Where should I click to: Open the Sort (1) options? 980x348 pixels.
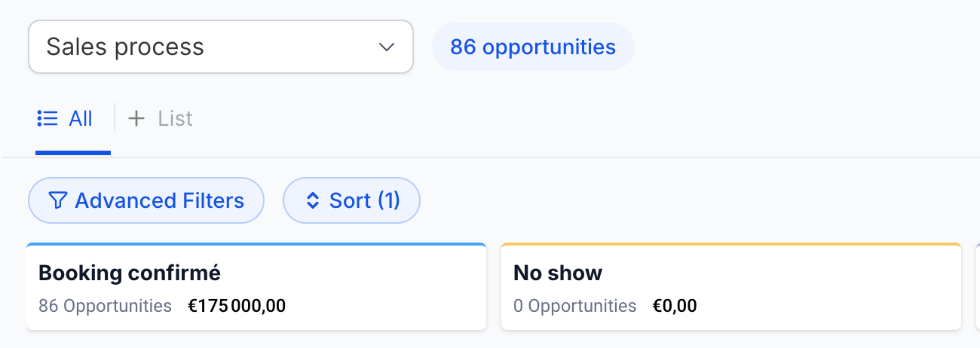[351, 200]
